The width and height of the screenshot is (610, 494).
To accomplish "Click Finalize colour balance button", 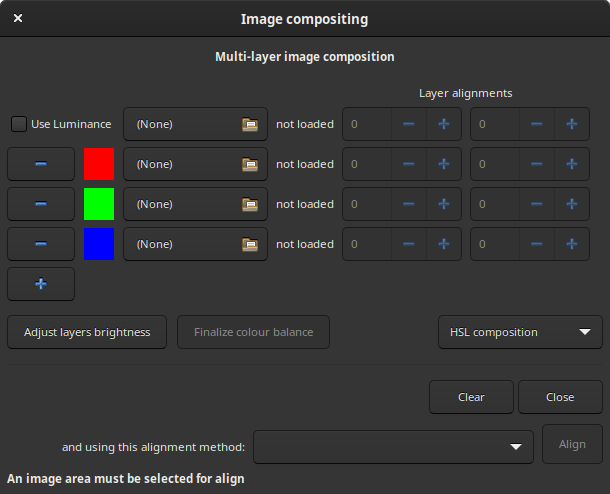I will coord(253,332).
